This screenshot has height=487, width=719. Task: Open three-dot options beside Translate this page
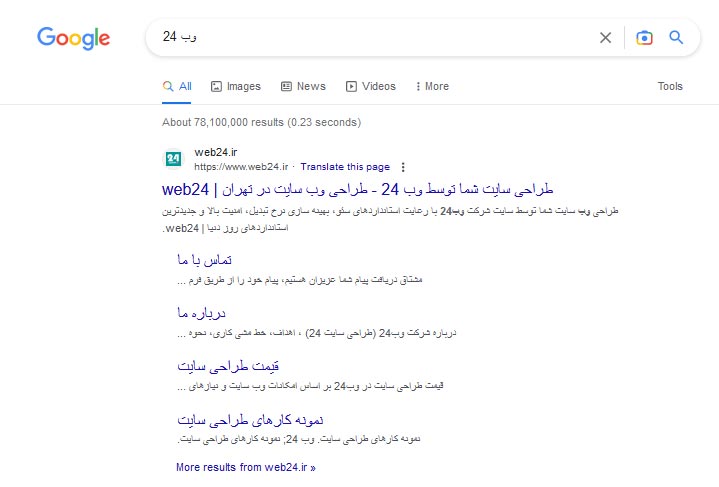pyautogui.click(x=403, y=167)
